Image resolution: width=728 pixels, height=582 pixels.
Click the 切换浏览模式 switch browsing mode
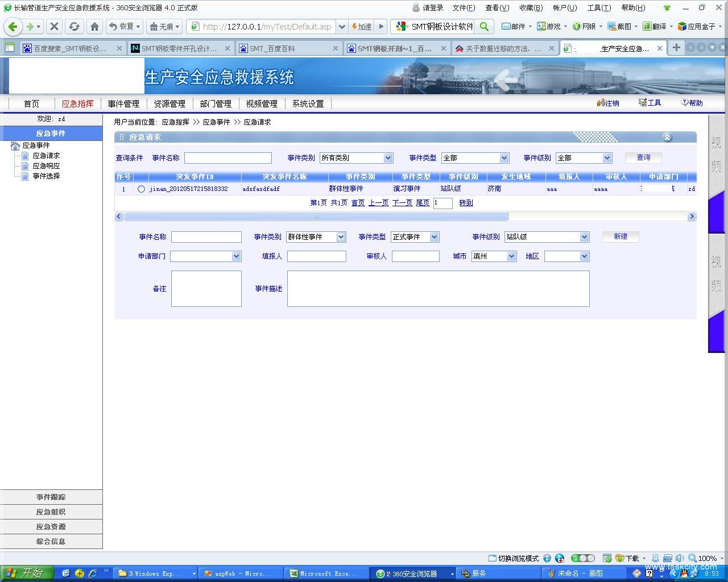[x=514, y=558]
